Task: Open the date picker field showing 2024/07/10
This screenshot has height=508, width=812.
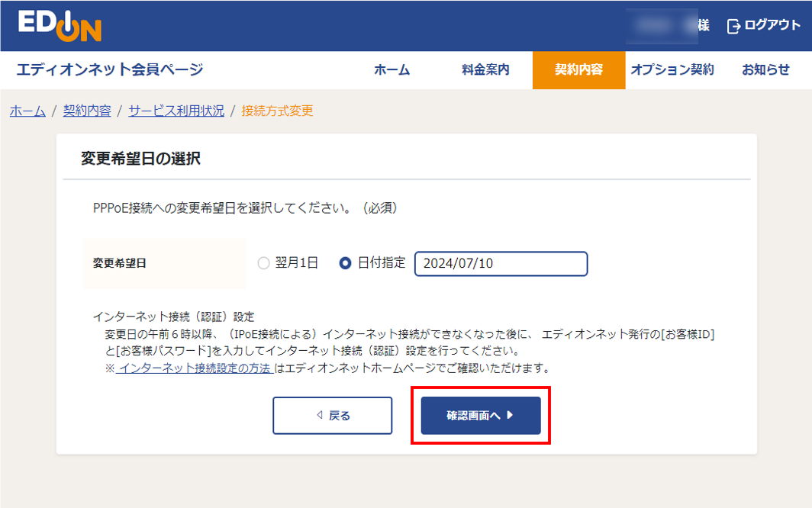Action: click(501, 263)
